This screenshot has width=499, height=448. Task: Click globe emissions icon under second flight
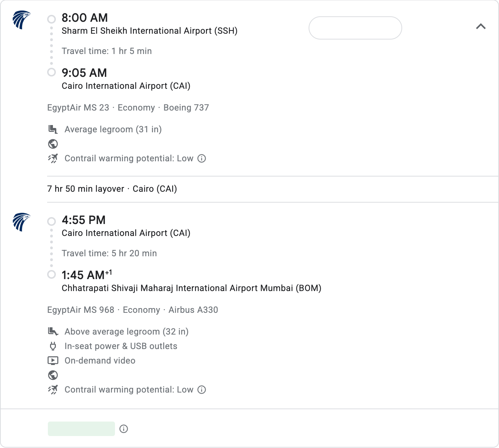point(53,375)
